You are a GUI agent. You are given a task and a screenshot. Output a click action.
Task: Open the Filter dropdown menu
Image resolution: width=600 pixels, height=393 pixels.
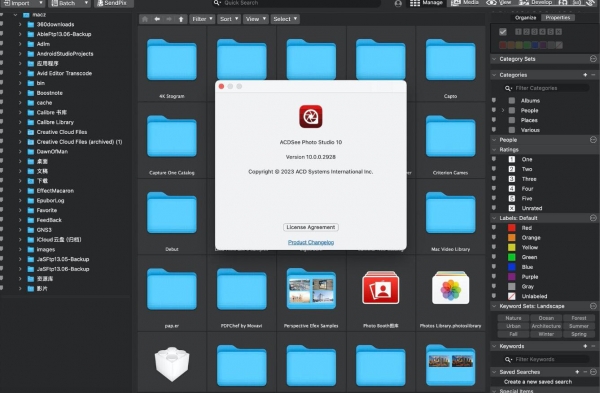(x=202, y=19)
